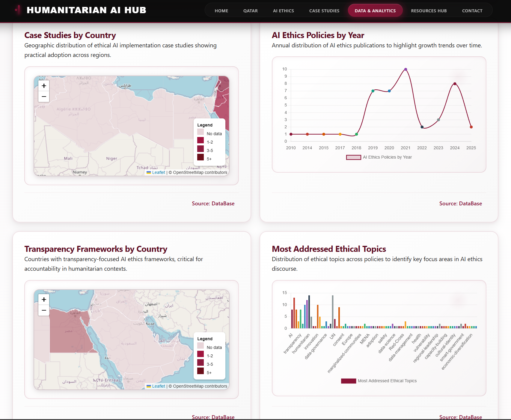Zoom out on Transparency Frameworks map
Viewport: 511px width, 420px height.
point(44,310)
